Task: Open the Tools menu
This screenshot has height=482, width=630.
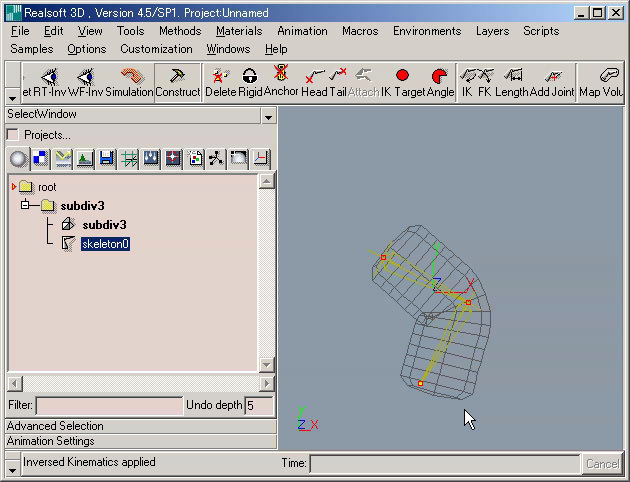Action: [x=131, y=31]
